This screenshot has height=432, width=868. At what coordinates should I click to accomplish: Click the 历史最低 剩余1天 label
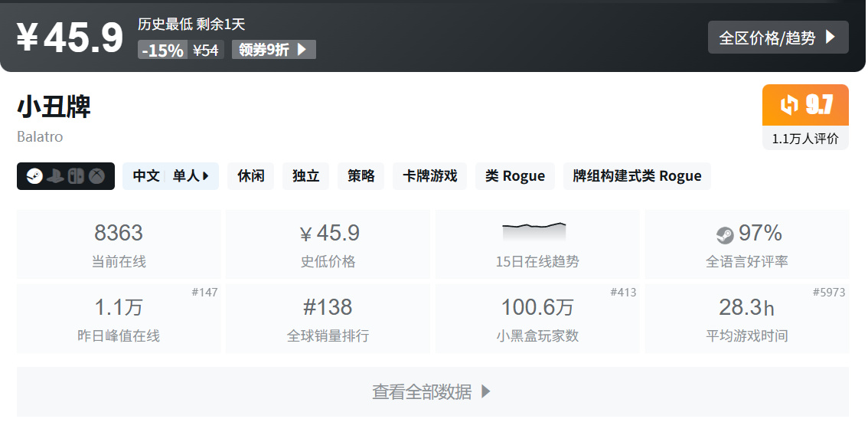point(191,25)
